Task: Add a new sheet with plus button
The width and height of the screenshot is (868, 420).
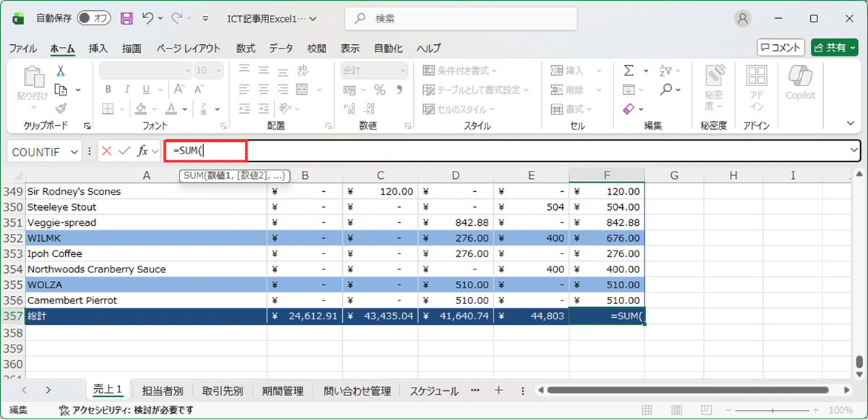Action: pos(498,390)
